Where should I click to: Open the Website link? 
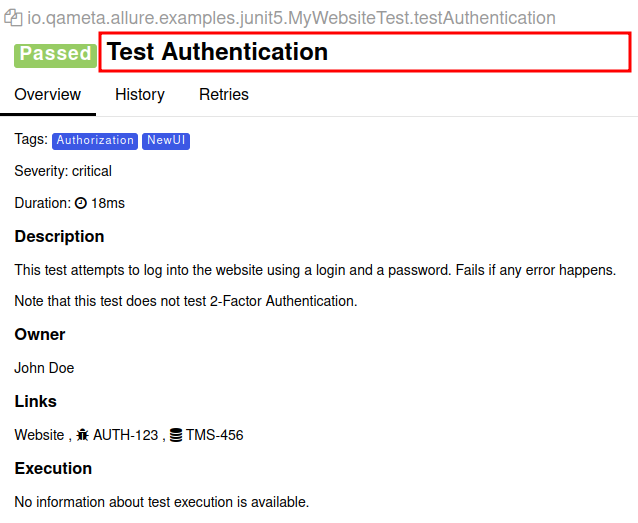[x=39, y=435]
